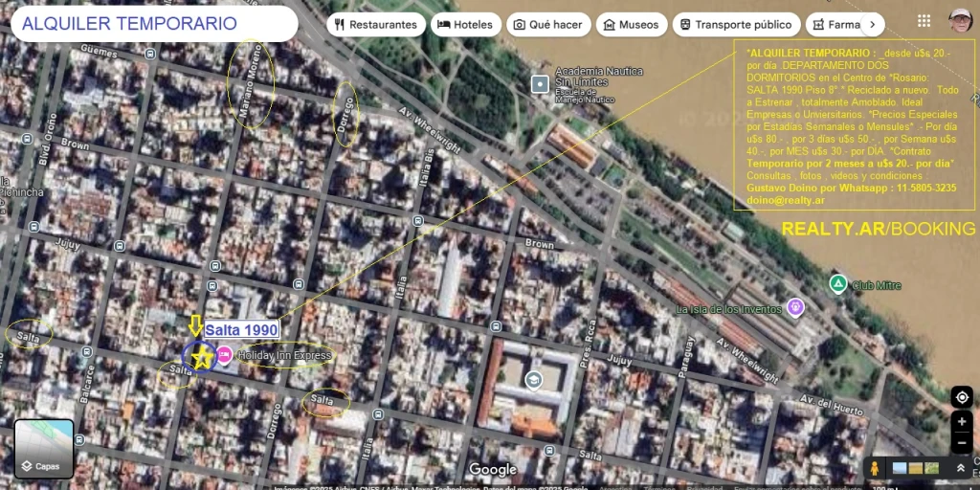Select the Transporte público chip

tap(736, 25)
